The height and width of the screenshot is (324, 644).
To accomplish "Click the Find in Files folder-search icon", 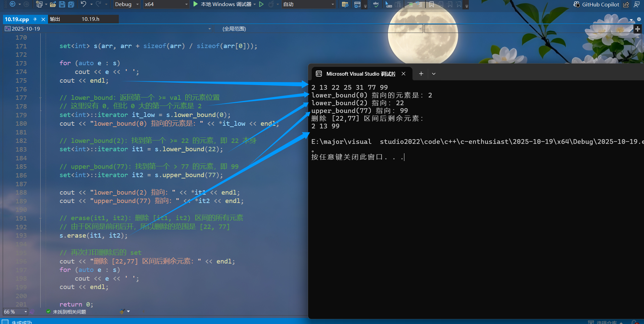I will pyautogui.click(x=345, y=4).
